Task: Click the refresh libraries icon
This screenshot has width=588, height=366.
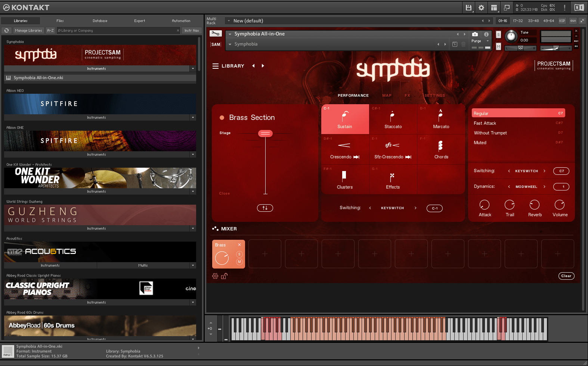Action: (x=7, y=31)
